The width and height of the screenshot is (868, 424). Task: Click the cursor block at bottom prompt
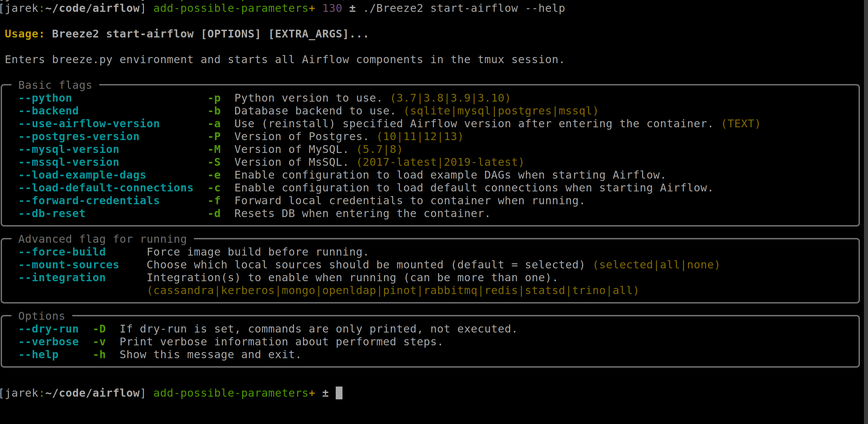click(339, 393)
